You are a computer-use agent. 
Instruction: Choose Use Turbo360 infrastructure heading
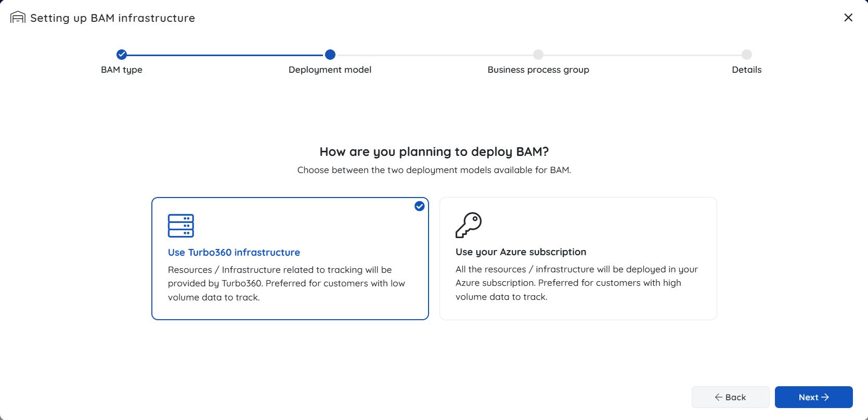pos(234,252)
